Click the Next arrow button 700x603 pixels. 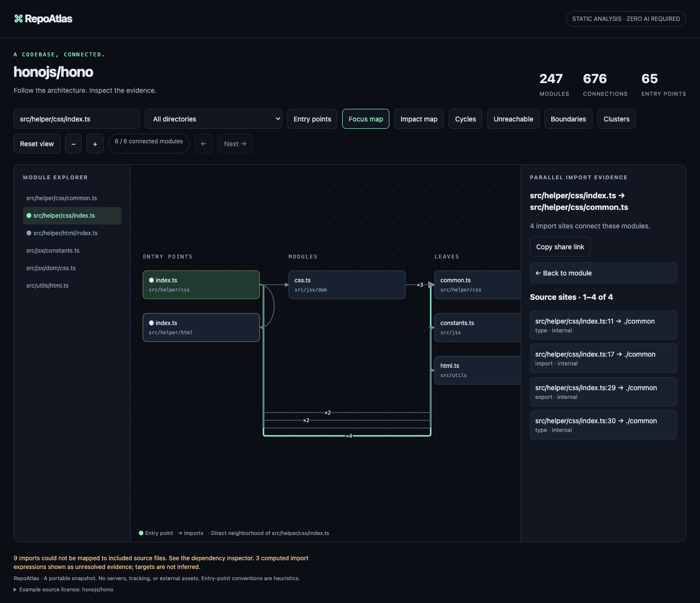pos(235,144)
